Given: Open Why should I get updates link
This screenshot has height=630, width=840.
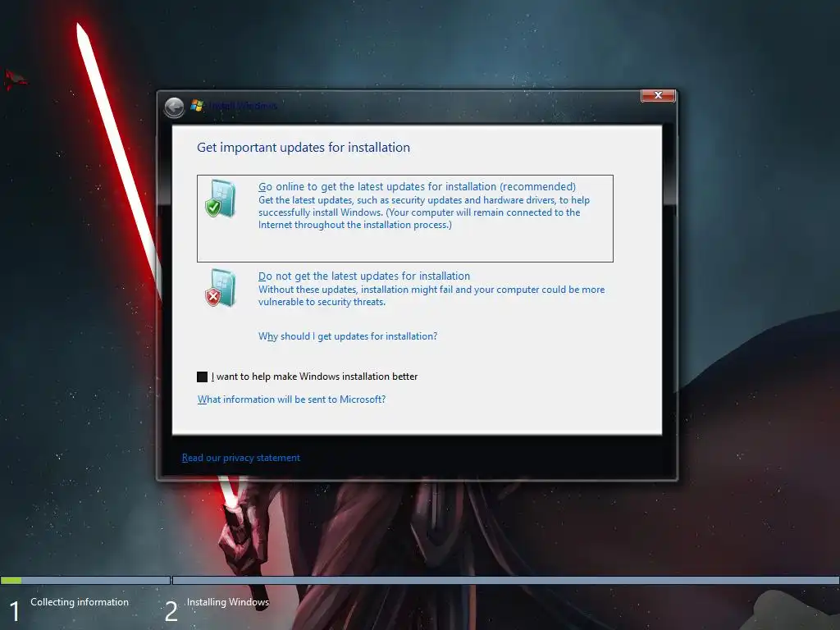Looking at the screenshot, I should pyautogui.click(x=348, y=336).
